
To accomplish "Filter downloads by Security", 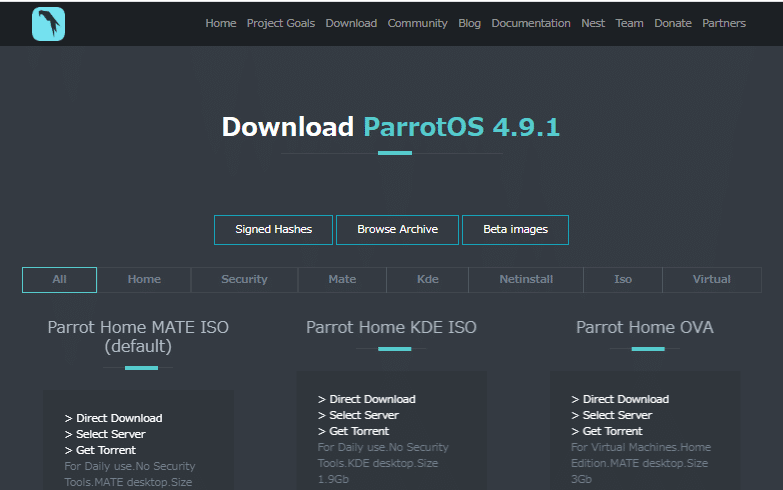I will (x=244, y=280).
